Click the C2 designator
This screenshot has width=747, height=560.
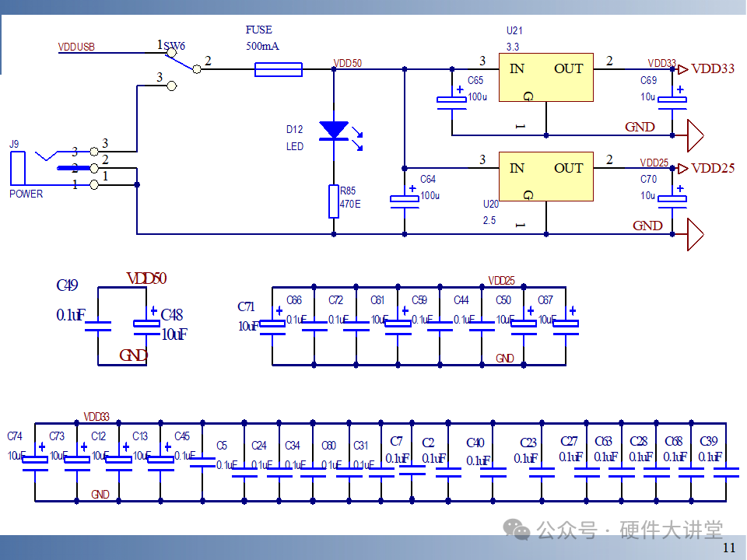pos(428,443)
